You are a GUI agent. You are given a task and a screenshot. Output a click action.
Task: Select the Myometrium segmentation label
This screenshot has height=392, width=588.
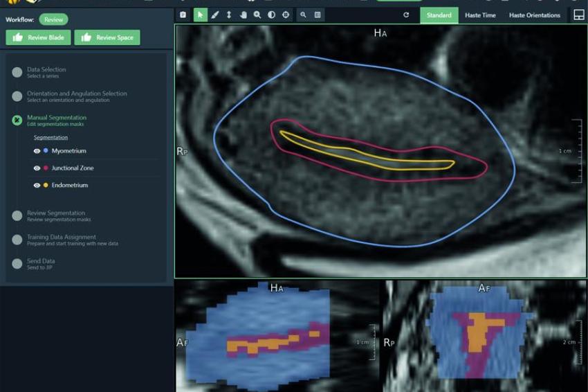[69, 151]
